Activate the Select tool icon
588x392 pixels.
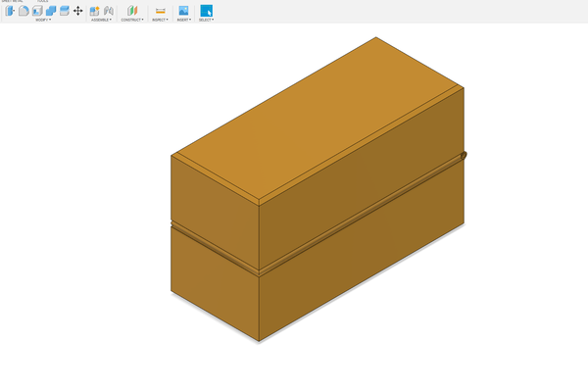point(206,11)
